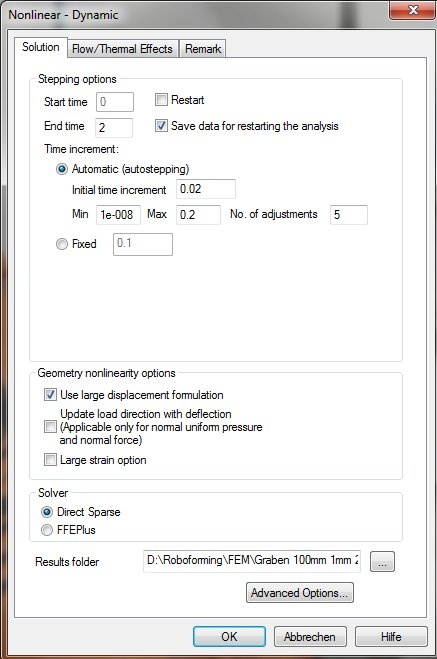The image size is (437, 659).
Task: Select the Fixed time increment option
Action: [62, 244]
